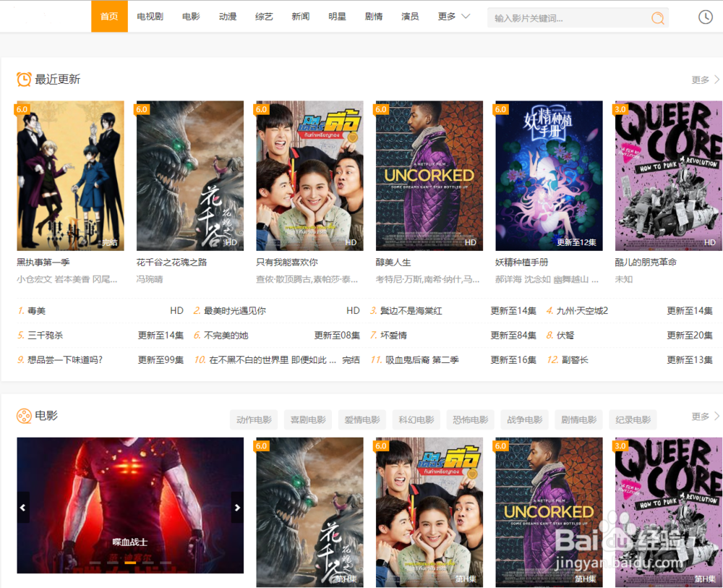Click the 酷儿的朋克革命 title link

646,263
